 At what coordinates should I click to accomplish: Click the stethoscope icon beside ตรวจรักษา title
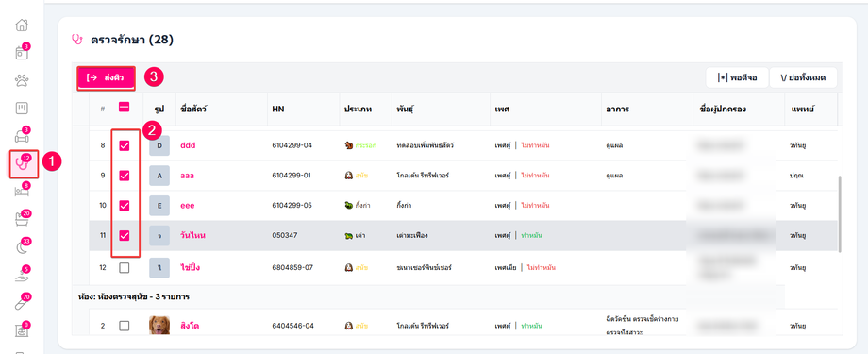(x=77, y=40)
